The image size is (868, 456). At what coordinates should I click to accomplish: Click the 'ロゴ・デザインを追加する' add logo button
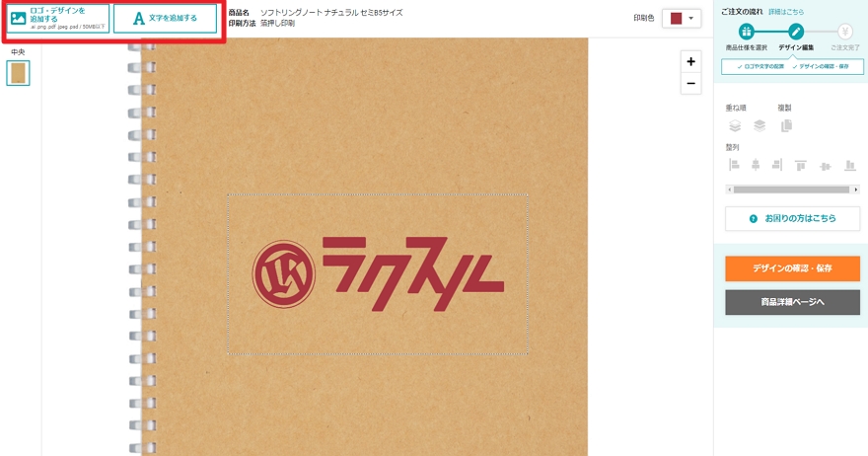click(58, 19)
